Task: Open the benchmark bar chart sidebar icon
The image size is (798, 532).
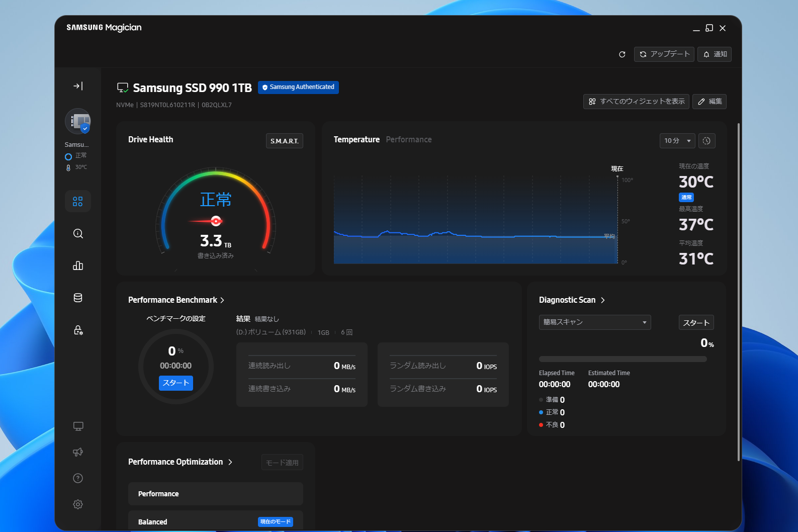Action: click(78, 265)
